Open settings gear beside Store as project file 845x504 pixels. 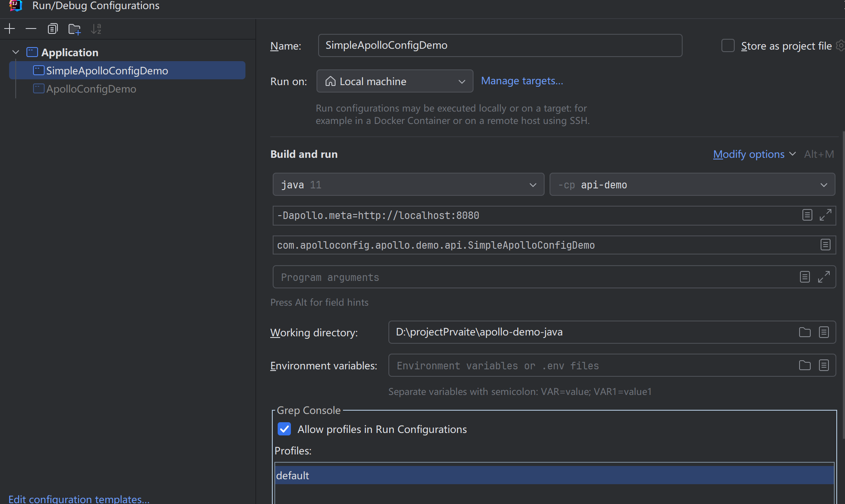click(840, 45)
